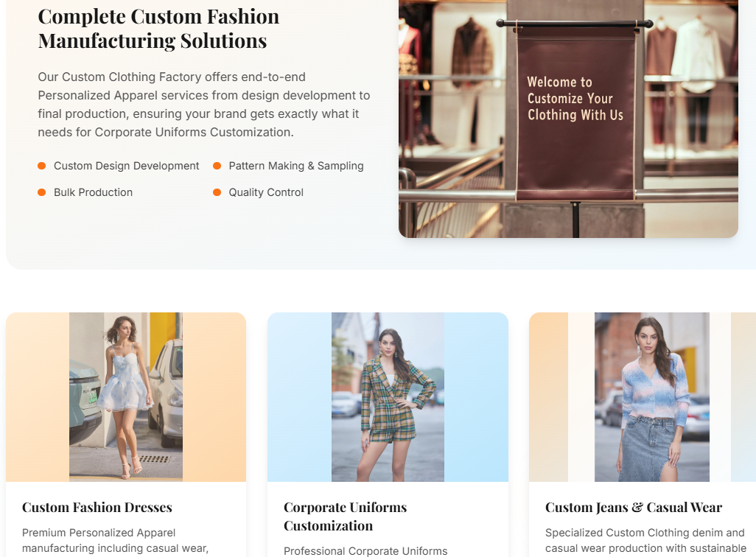Open the white dress model photo
Screen dimensions: 756x557
coord(126,396)
